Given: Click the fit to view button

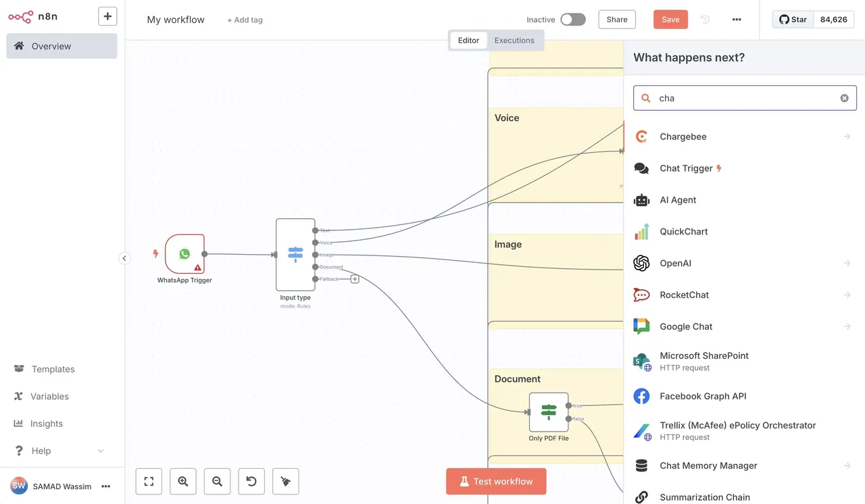Looking at the screenshot, I should point(149,482).
